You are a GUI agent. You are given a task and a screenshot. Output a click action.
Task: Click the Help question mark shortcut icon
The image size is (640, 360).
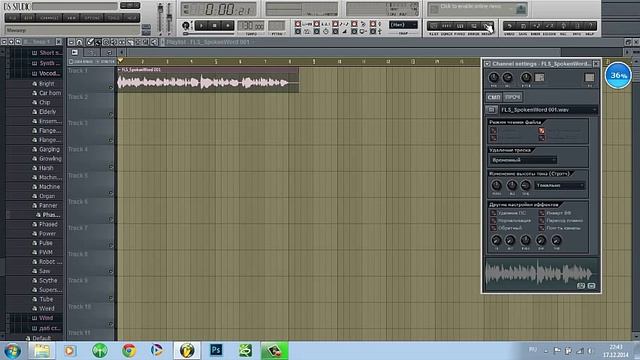[590, 26]
